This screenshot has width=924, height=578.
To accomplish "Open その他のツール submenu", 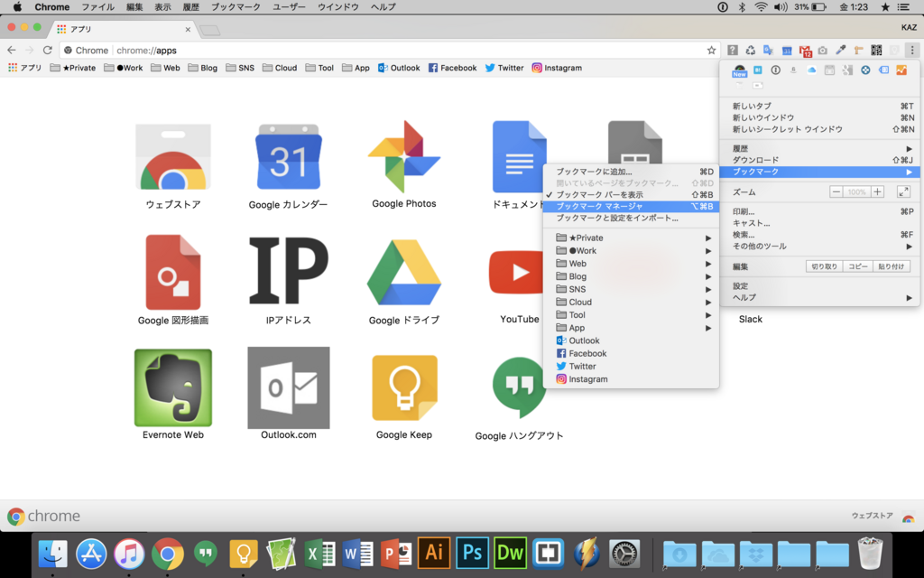I will [819, 246].
